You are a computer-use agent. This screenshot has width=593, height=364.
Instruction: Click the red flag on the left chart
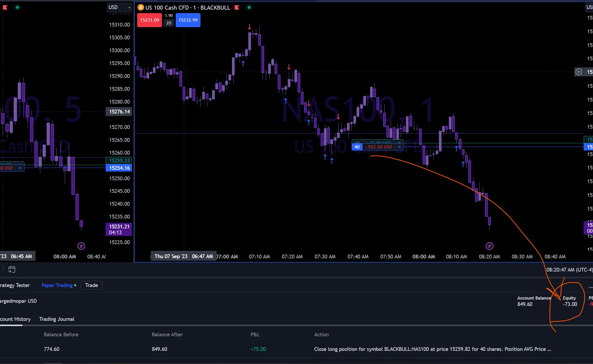5,8
